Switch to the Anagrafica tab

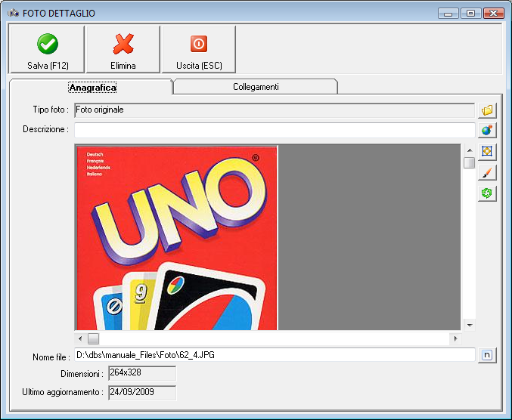pyautogui.click(x=92, y=88)
